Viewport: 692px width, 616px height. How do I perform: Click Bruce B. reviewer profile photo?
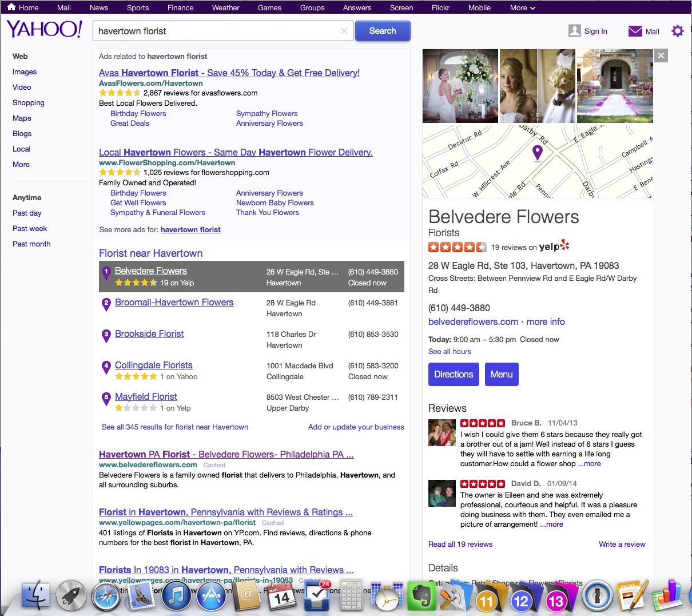(442, 433)
